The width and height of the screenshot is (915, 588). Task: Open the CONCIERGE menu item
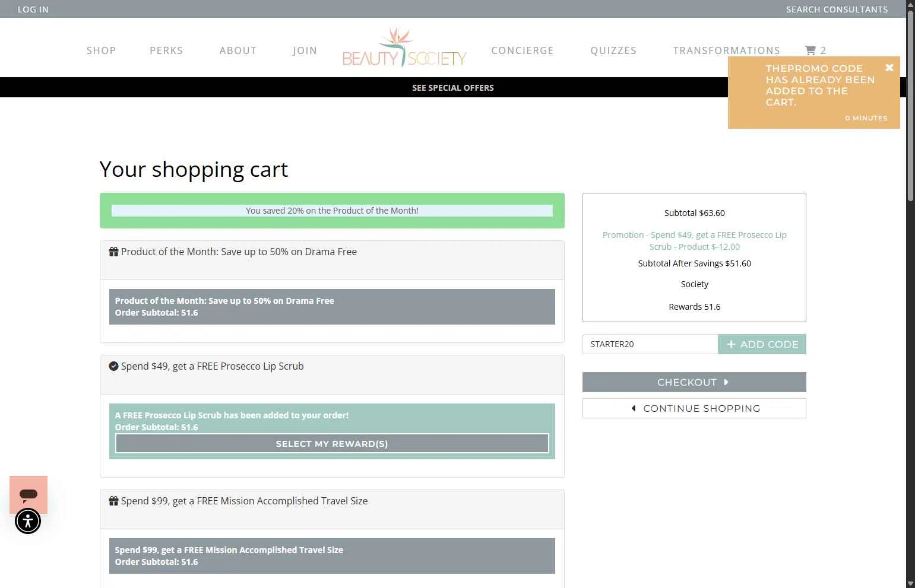(x=523, y=50)
